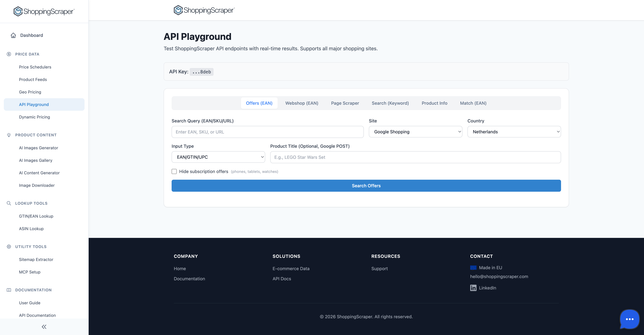Switch to the Page Scraper tab
This screenshot has height=335, width=644.
(x=345, y=103)
